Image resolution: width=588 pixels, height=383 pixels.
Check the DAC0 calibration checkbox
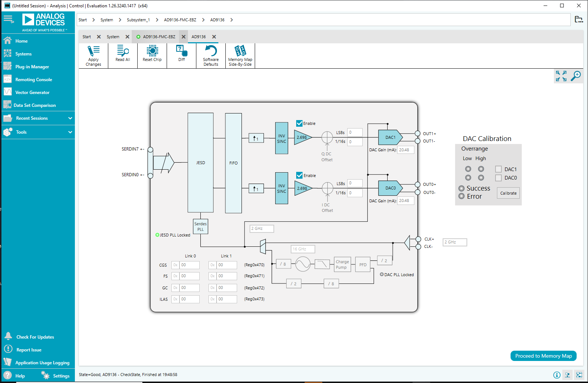(498, 178)
